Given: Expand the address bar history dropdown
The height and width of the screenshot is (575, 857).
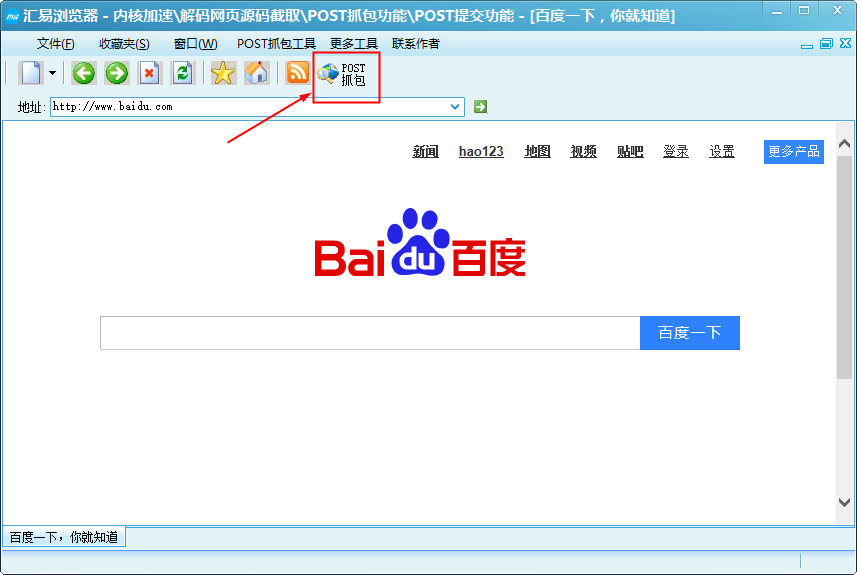Looking at the screenshot, I should point(455,107).
